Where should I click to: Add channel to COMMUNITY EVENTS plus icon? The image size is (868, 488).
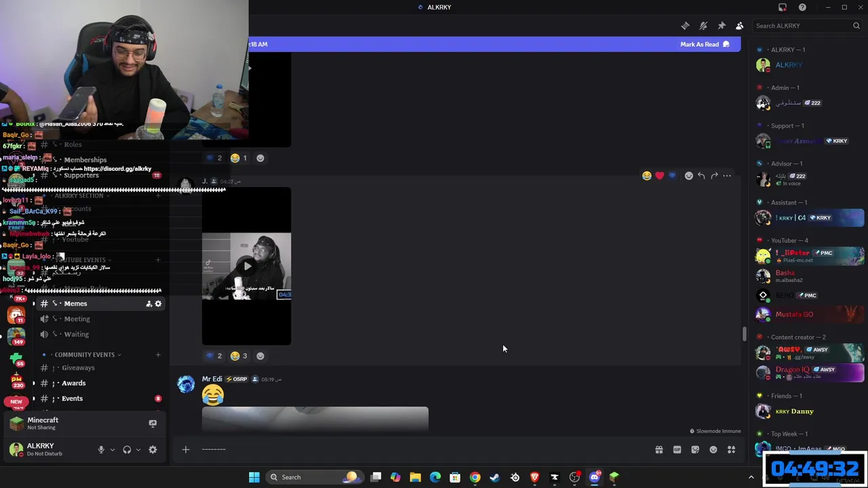click(x=158, y=354)
